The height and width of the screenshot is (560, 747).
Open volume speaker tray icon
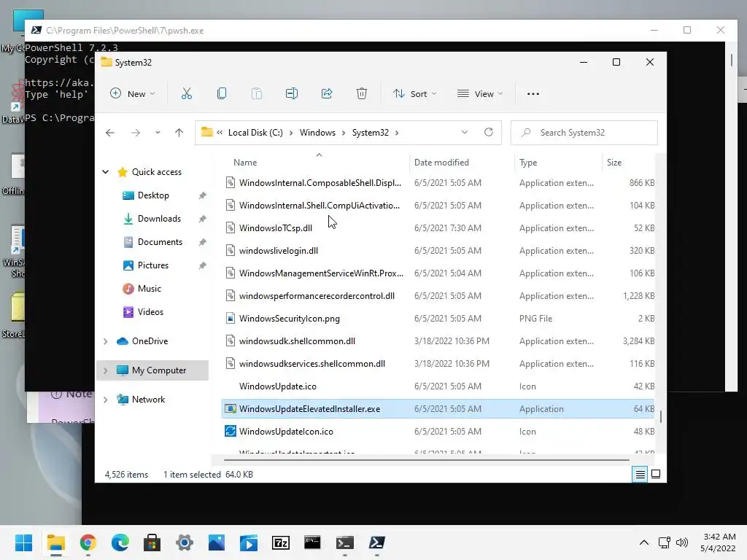682,542
